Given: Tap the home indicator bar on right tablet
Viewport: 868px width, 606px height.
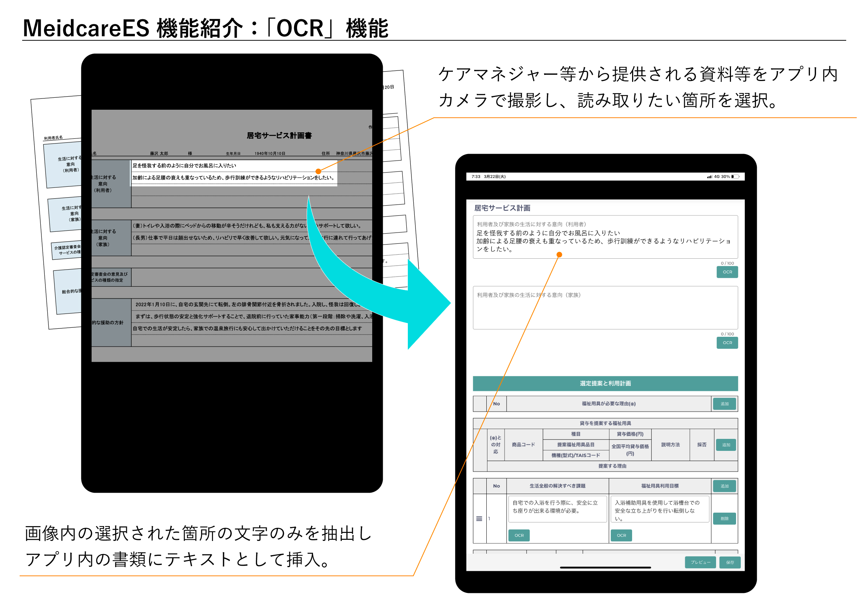Looking at the screenshot, I should (605, 567).
